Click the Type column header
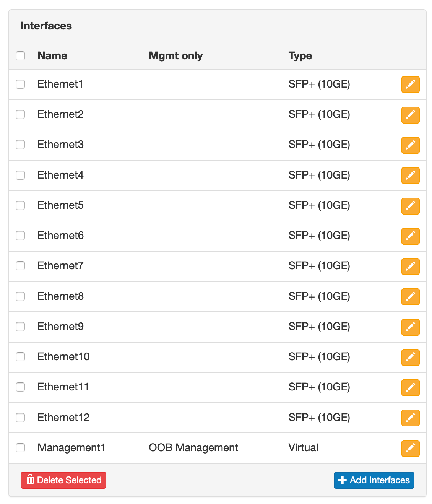The width and height of the screenshot is (432, 504). click(x=300, y=56)
